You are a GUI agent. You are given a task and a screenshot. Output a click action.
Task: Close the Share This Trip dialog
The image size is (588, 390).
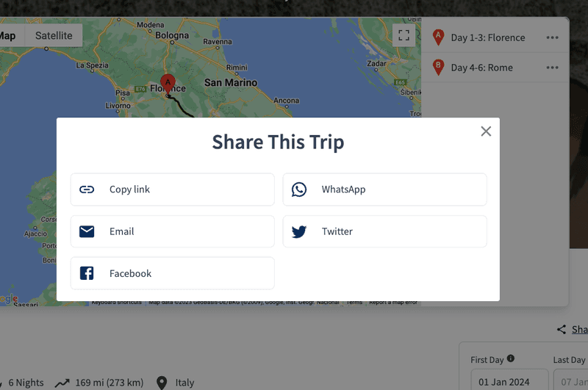[x=486, y=131]
